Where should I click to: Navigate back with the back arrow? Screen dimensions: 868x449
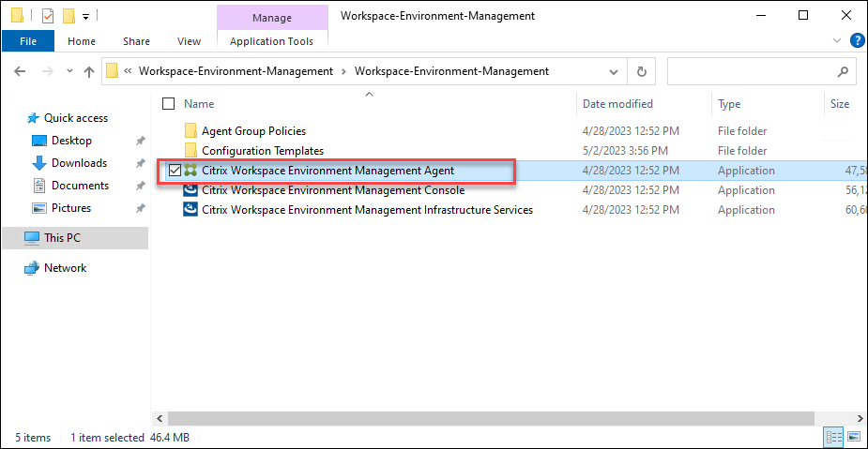19,71
